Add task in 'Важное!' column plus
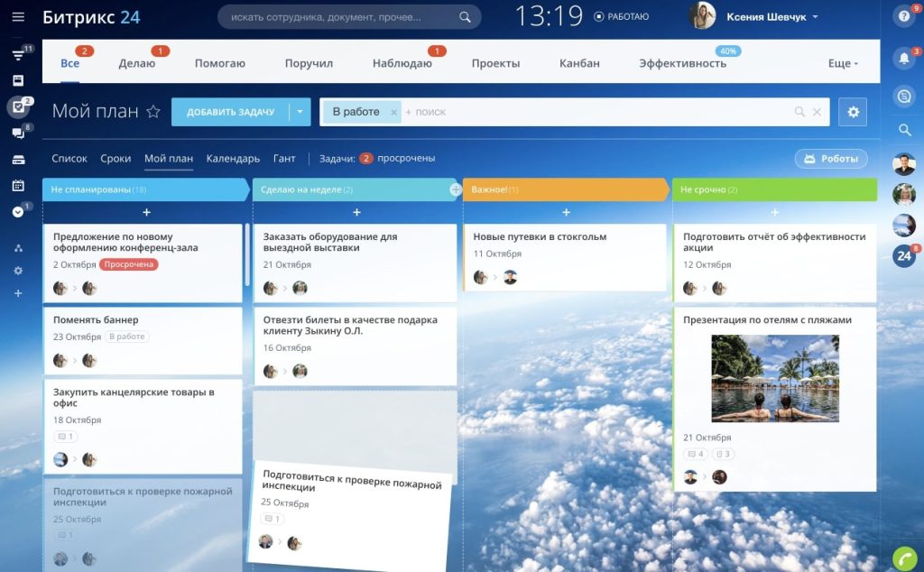This screenshot has height=572, width=924. coord(567,212)
